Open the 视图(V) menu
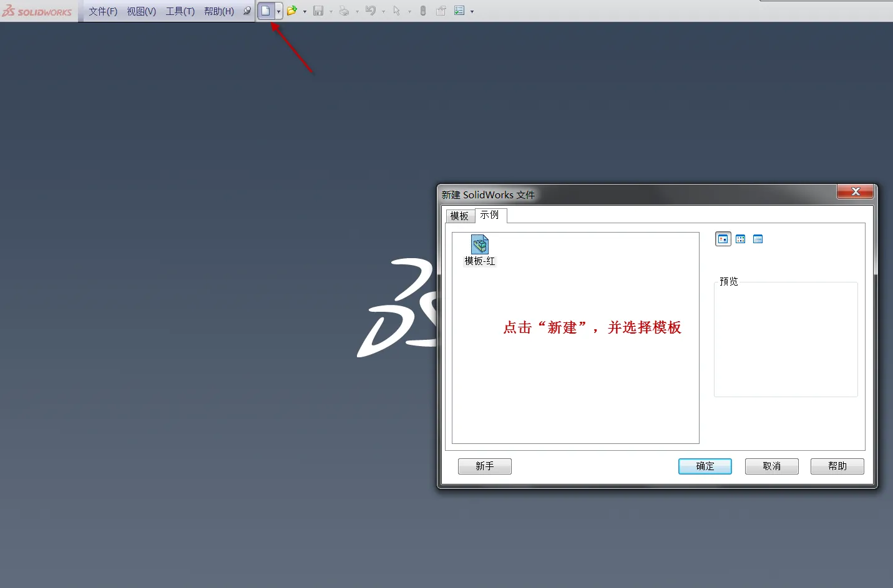The image size is (893, 588). point(142,11)
